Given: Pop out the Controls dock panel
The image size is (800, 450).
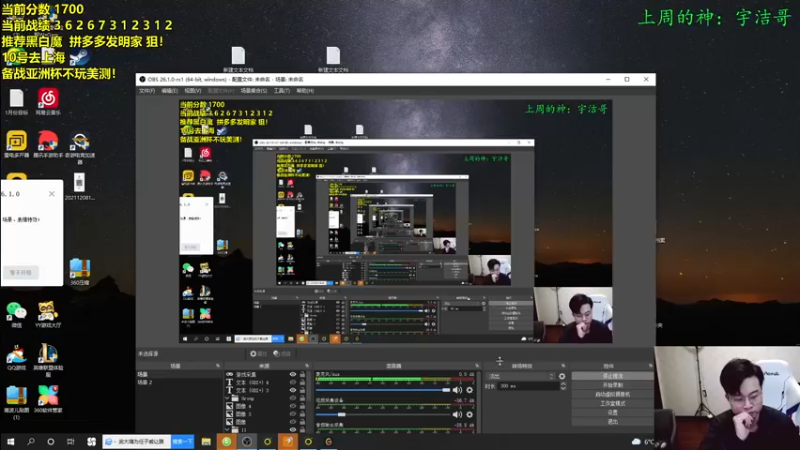Looking at the screenshot, I should click(x=650, y=366).
